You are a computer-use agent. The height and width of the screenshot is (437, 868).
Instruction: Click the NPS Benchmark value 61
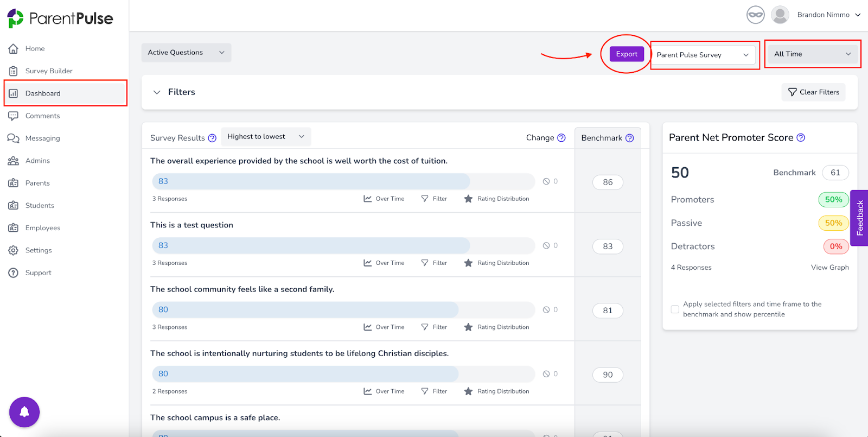click(x=835, y=173)
